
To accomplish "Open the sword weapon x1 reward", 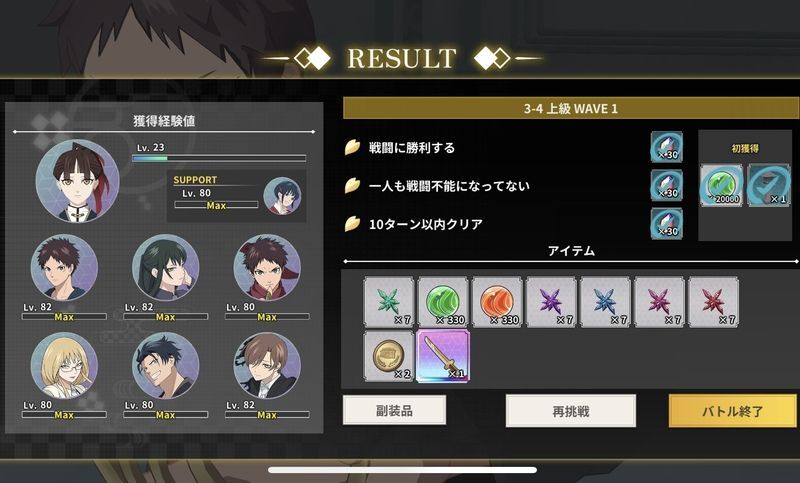I will [x=443, y=356].
